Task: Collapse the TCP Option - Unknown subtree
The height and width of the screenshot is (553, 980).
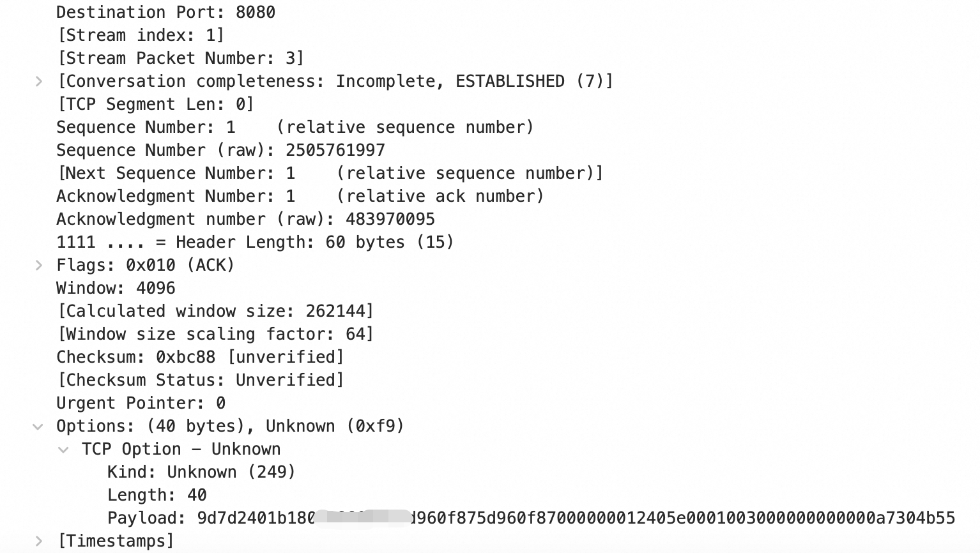Action: (63, 450)
